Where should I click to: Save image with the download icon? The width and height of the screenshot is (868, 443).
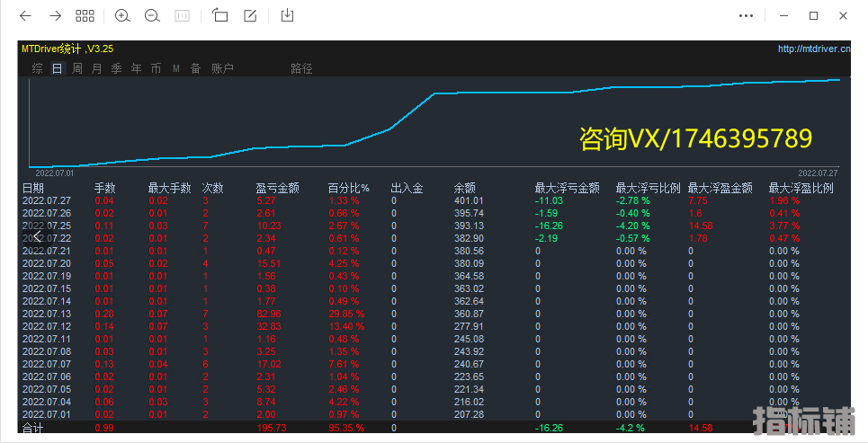click(287, 15)
